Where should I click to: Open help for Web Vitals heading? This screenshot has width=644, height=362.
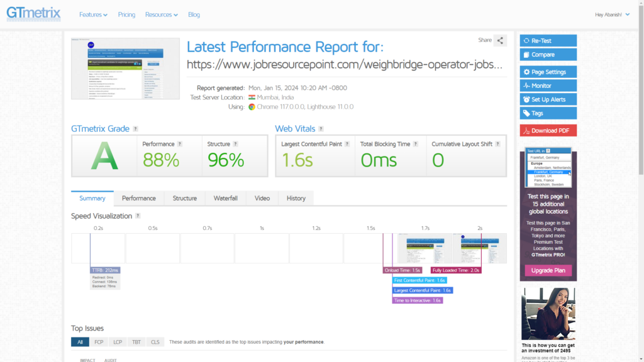point(321,129)
